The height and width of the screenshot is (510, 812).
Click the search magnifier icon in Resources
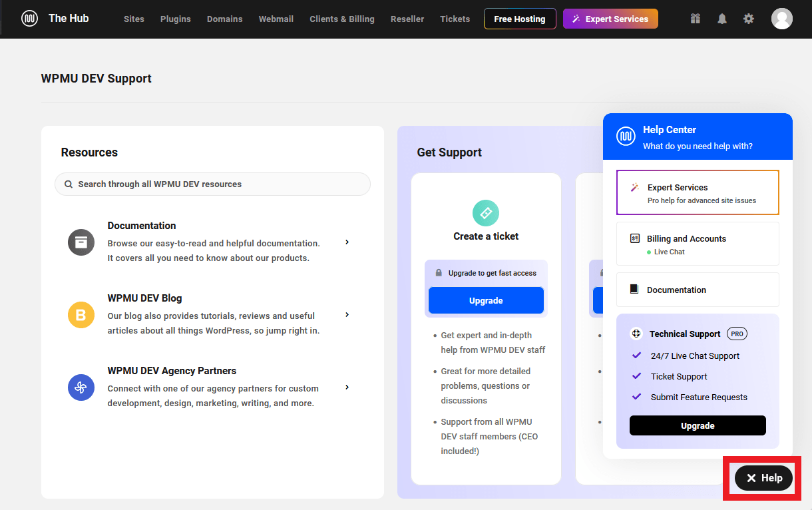[x=69, y=184]
